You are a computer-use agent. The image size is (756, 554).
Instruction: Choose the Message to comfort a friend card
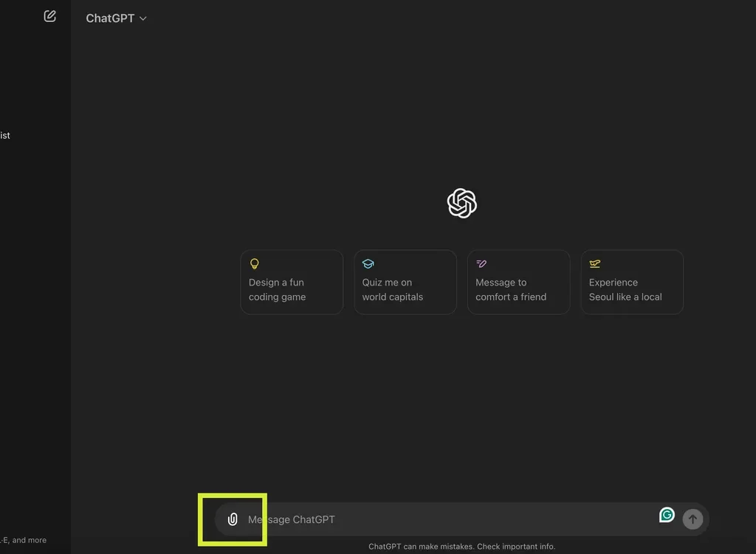pyautogui.click(x=519, y=282)
